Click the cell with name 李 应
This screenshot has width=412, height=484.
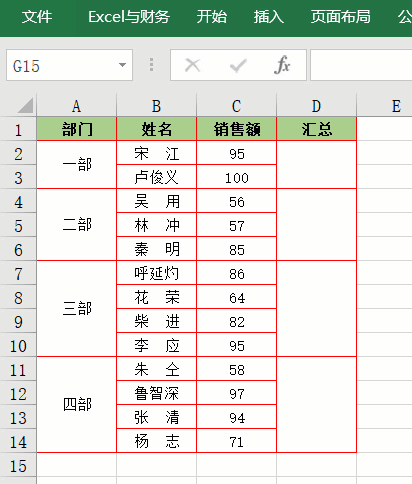pos(157,345)
